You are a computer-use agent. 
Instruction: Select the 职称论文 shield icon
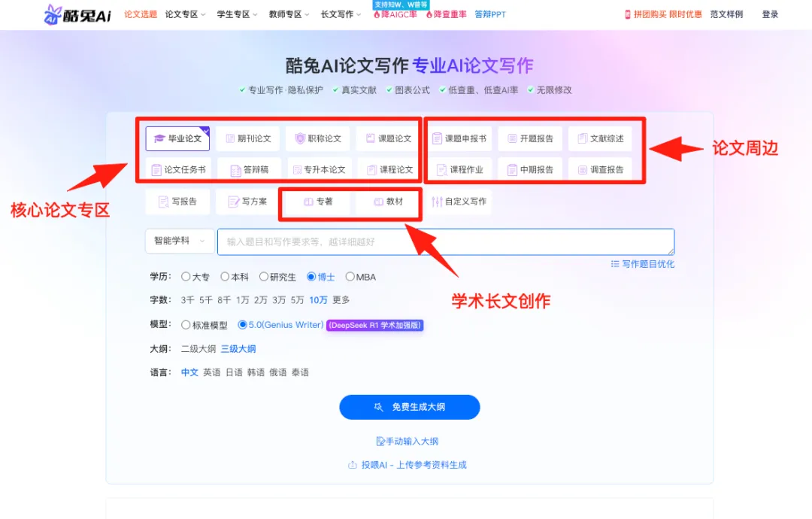[x=300, y=138]
